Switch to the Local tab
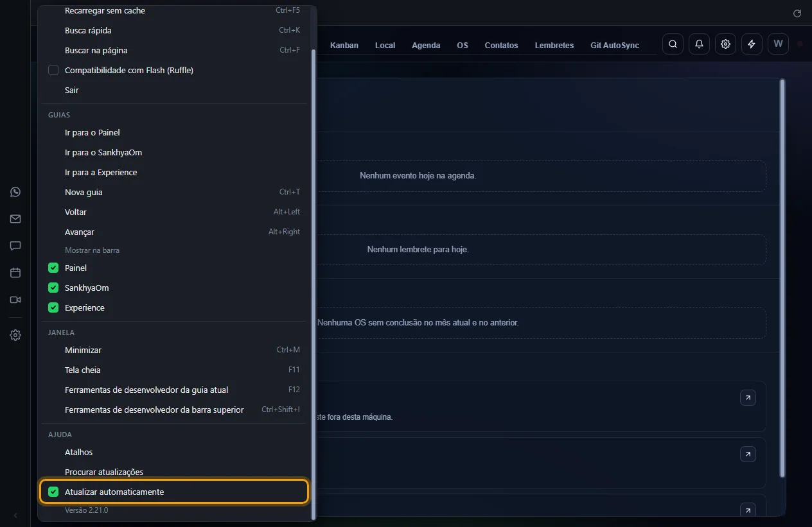The width and height of the screenshot is (812, 527). click(x=385, y=46)
